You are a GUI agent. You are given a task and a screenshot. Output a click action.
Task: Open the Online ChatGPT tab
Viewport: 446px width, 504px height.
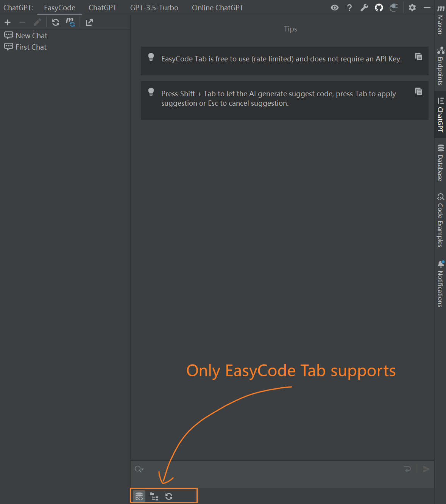(218, 8)
